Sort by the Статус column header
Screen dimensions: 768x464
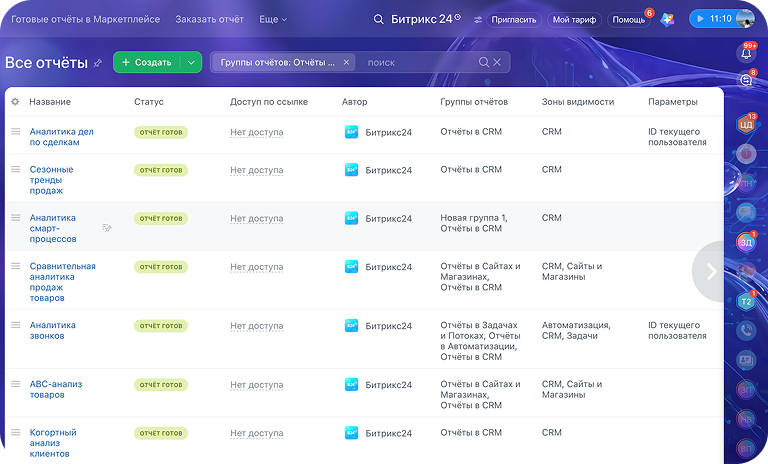(x=149, y=101)
